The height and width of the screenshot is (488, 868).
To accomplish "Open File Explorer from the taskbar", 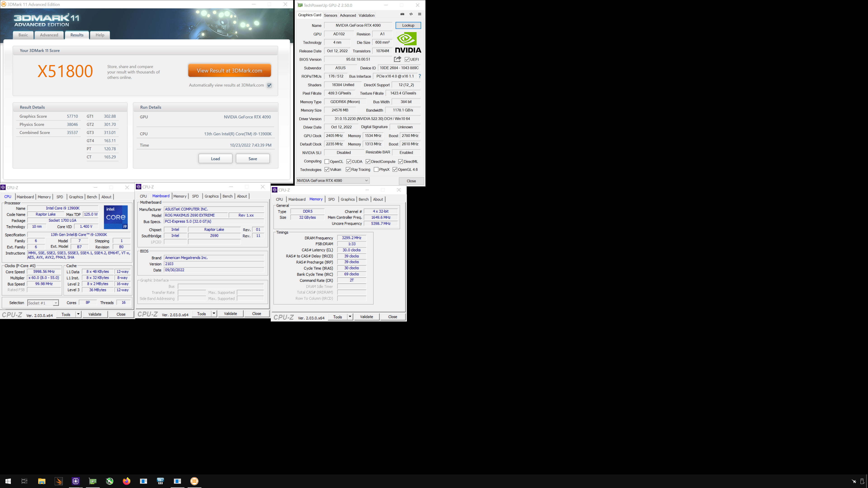I will (42, 481).
